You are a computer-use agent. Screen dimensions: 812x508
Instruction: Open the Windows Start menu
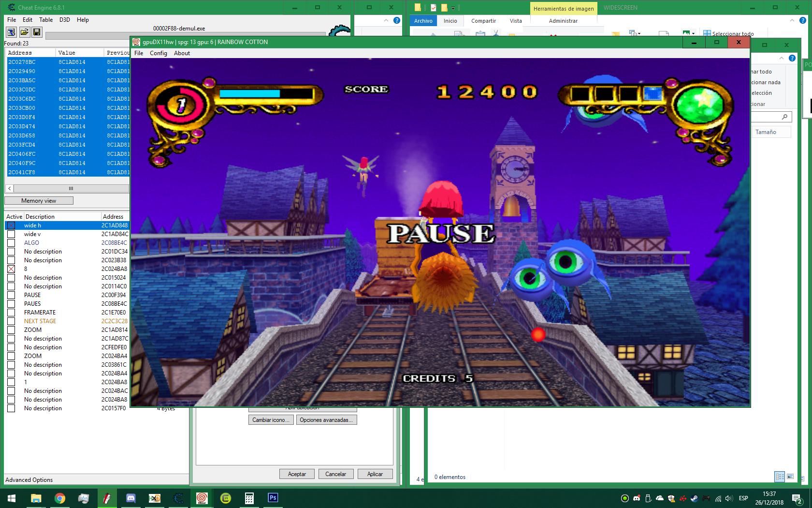(x=12, y=498)
